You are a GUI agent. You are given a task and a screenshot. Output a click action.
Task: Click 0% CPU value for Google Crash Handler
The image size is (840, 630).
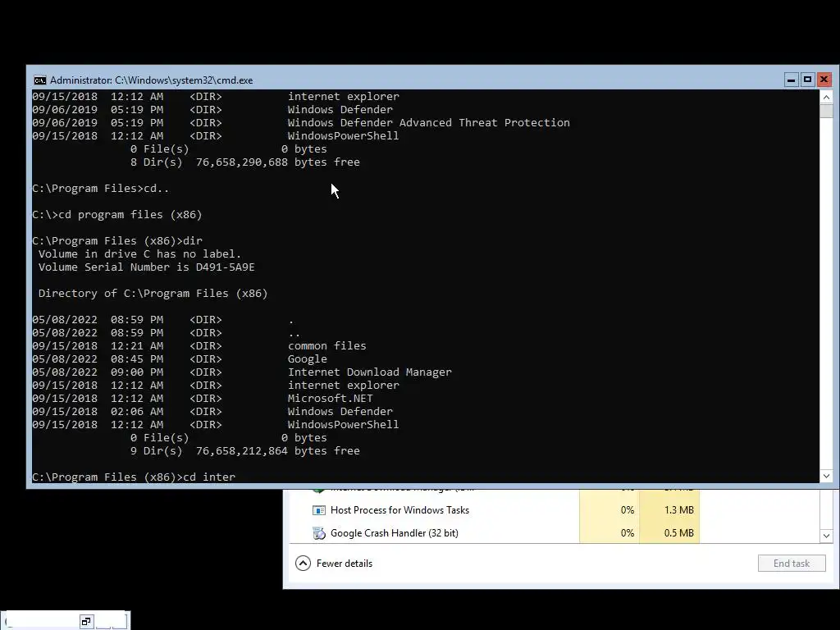[x=628, y=533]
